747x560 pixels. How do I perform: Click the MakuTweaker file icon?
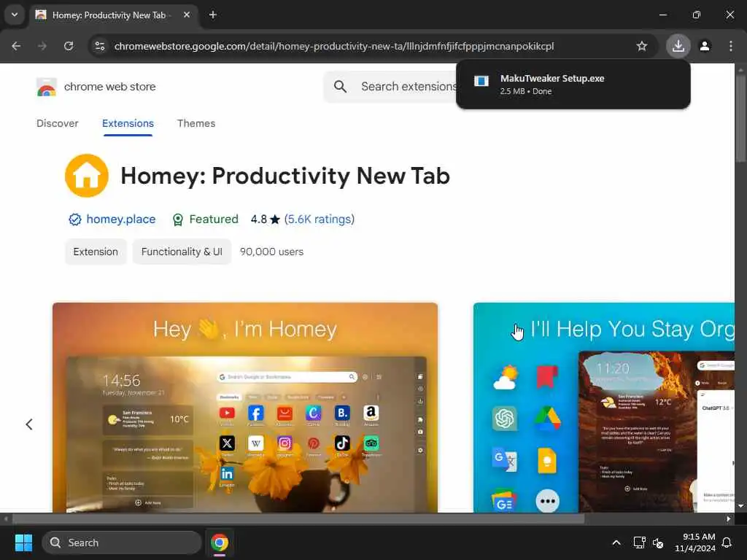point(481,81)
